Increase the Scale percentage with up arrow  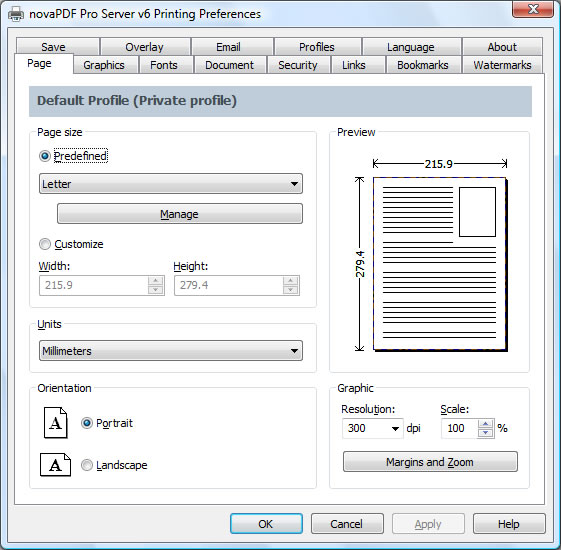coord(485,424)
